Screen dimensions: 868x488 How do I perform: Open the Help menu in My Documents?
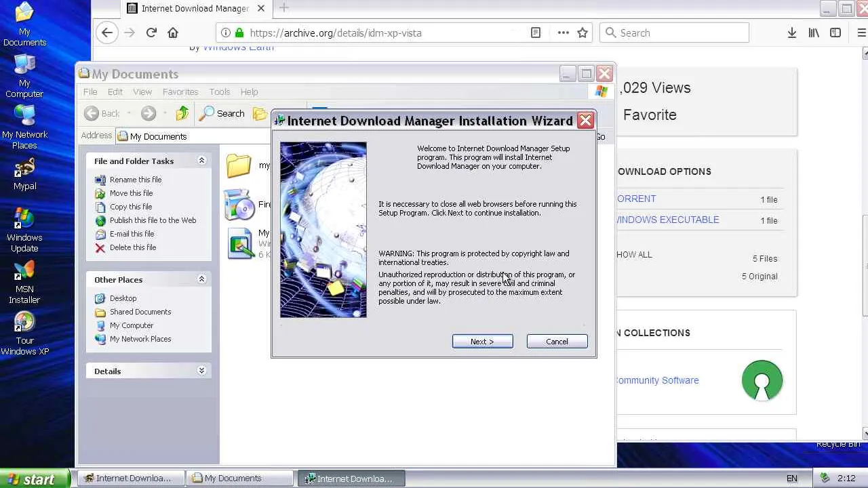249,91
